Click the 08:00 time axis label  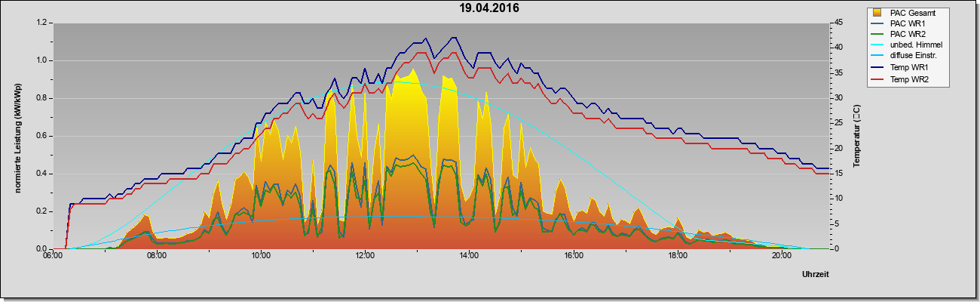click(x=157, y=256)
